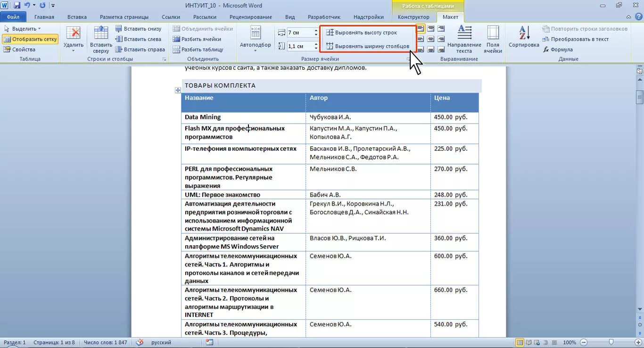The height and width of the screenshot is (348, 644).
Task: Select the align middle center cell icon
Action: coord(431,39)
